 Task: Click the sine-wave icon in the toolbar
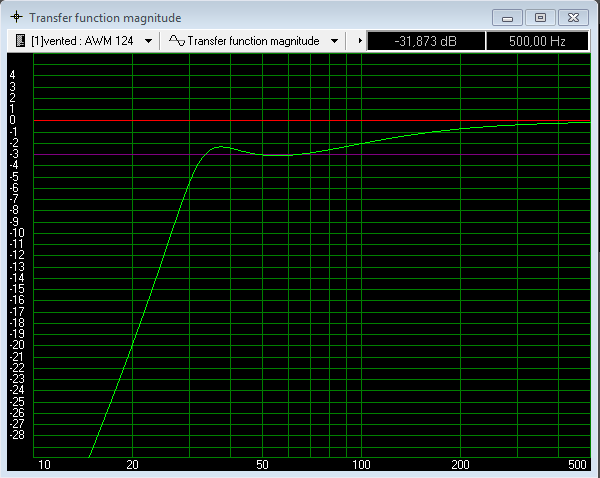[176, 41]
